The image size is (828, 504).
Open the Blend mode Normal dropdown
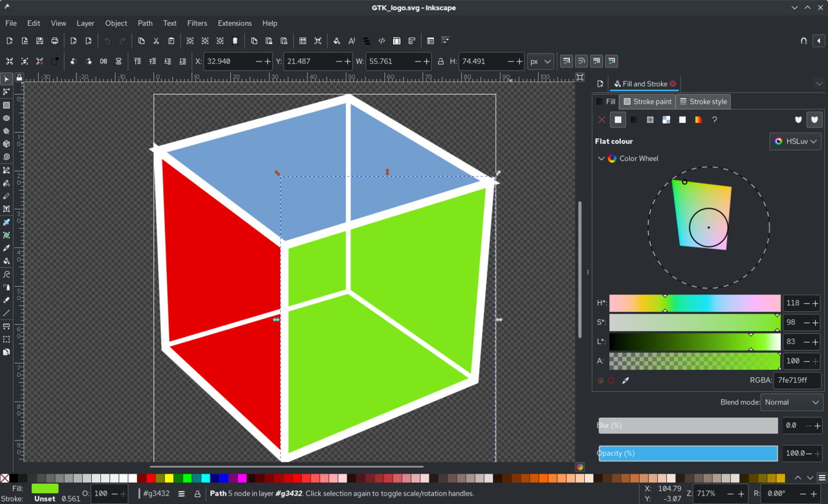(x=791, y=402)
